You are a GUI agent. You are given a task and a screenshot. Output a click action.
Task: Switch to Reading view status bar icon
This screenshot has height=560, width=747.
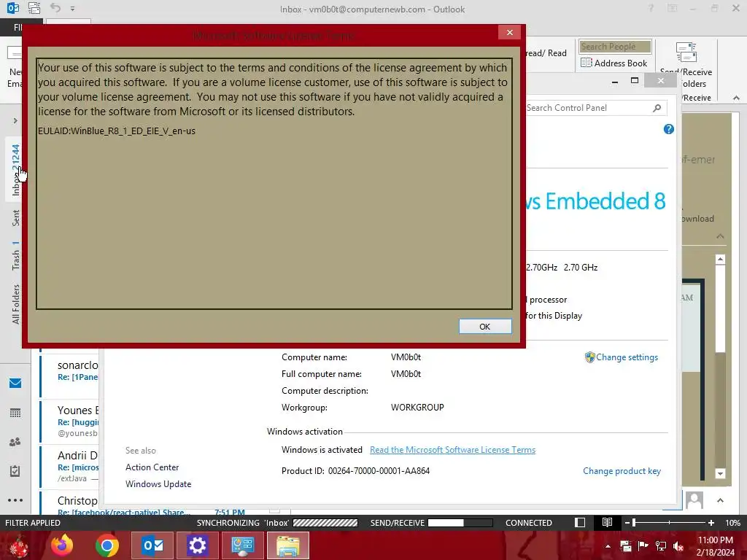pos(607,523)
